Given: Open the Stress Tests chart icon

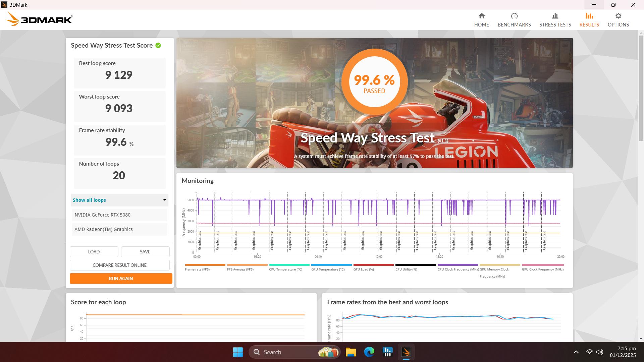Looking at the screenshot, I should pos(555,16).
